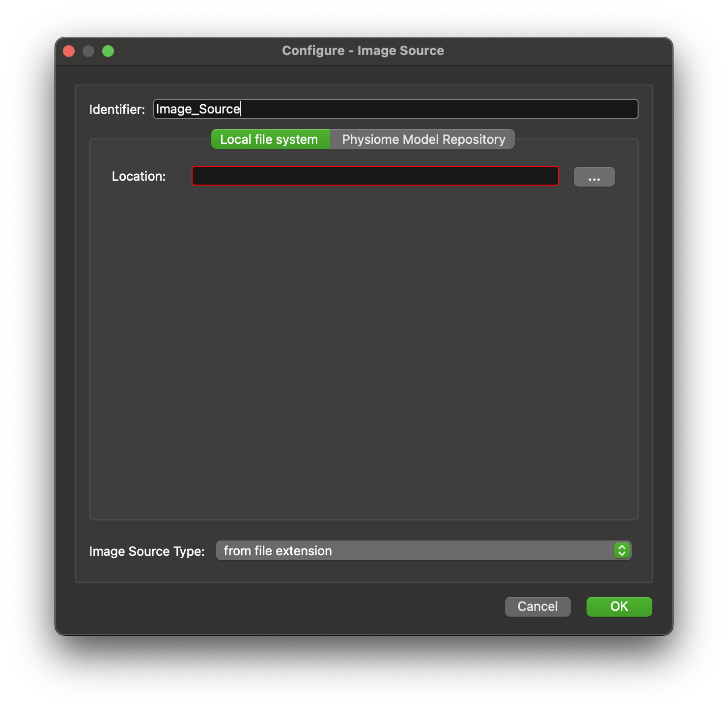The width and height of the screenshot is (728, 708).
Task: Switch to Local file system tab
Action: coord(270,139)
